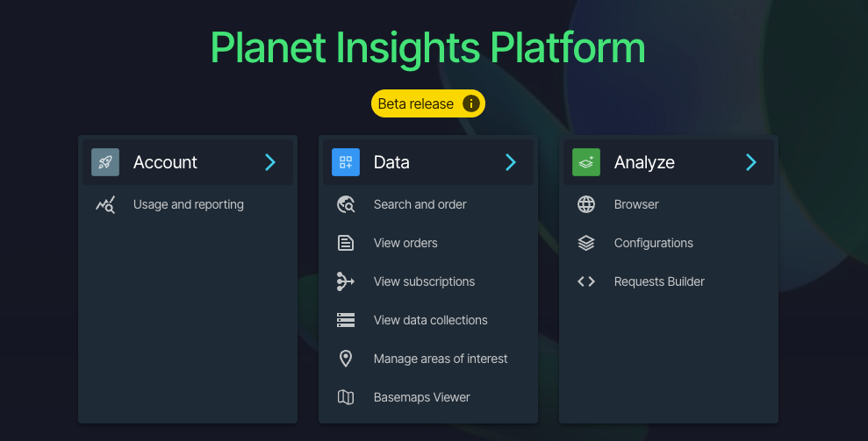Expand the Analyze section chevron
Screen dimensions: 868x441
coord(751,162)
